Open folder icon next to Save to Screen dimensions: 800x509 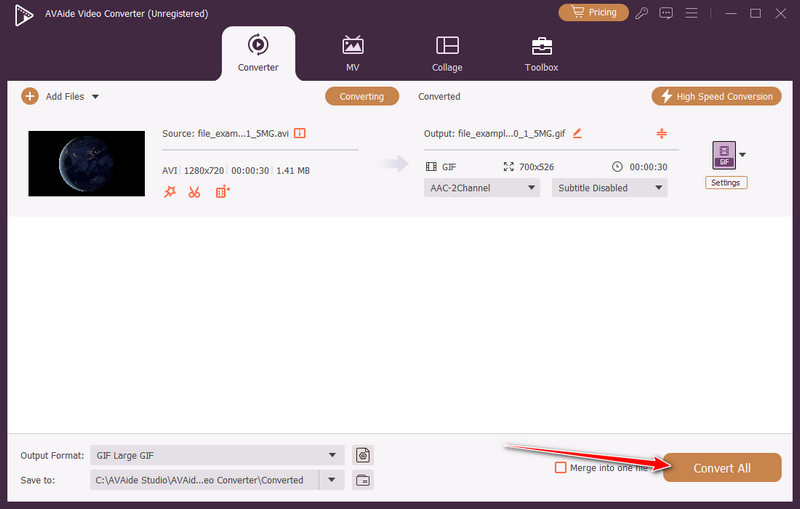coord(363,480)
